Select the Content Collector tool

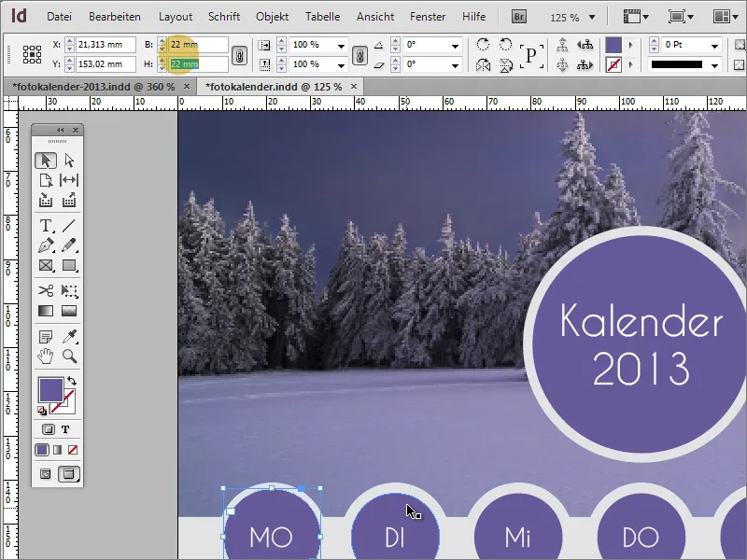pos(46,201)
